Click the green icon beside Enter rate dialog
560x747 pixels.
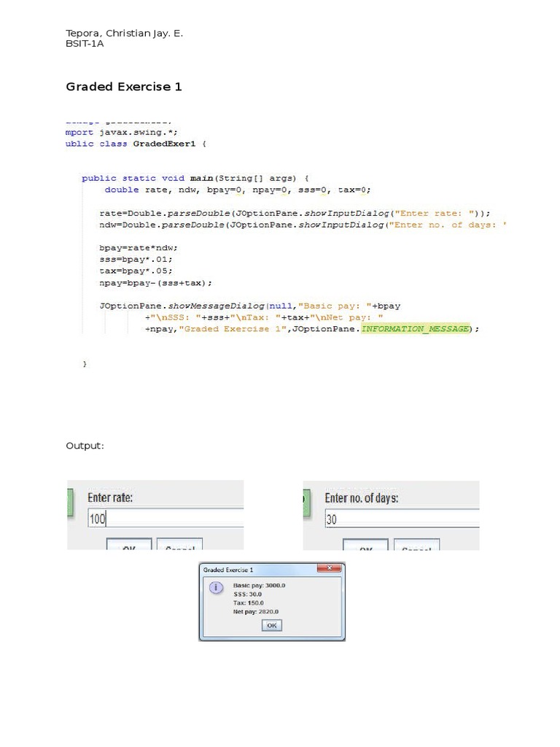point(70,503)
